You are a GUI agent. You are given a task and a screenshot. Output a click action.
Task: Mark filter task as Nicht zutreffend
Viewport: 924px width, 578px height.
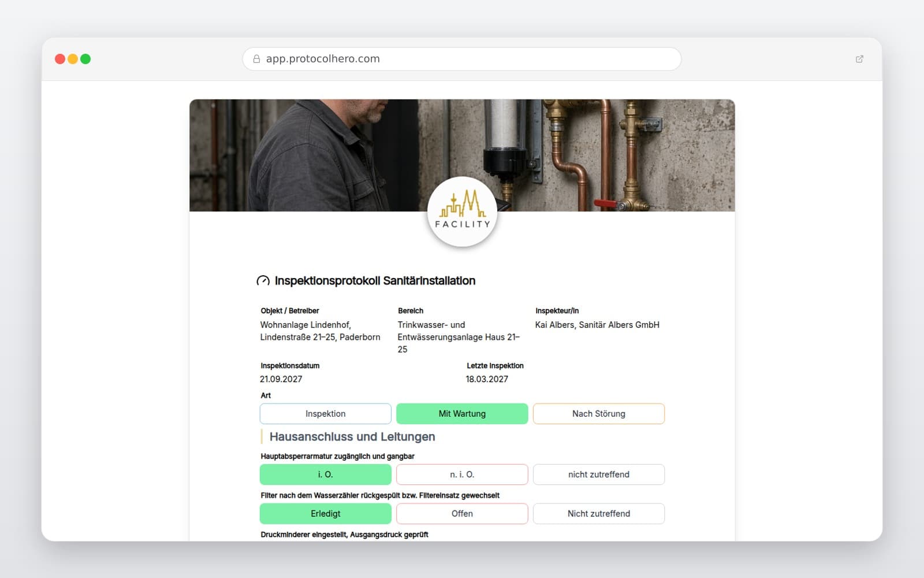(599, 514)
